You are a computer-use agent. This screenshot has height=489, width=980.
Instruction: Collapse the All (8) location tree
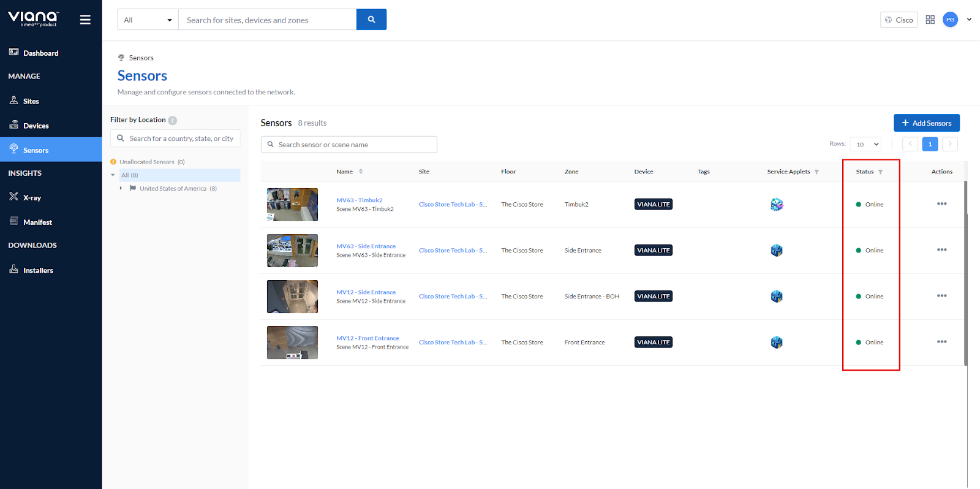(x=113, y=175)
